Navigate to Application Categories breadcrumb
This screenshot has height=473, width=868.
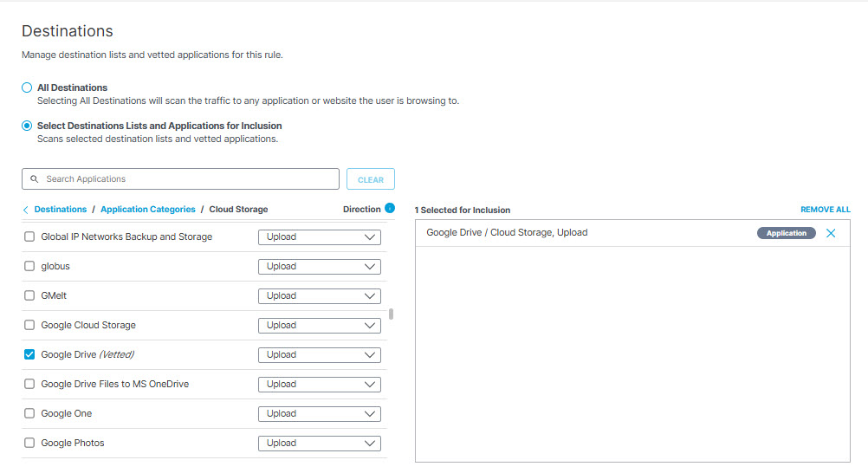click(x=148, y=210)
